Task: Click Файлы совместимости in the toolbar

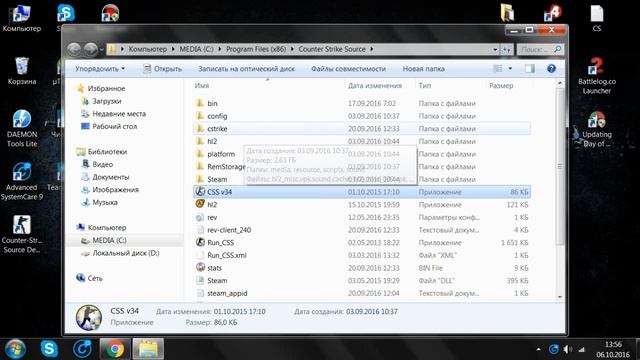Action: pos(348,69)
